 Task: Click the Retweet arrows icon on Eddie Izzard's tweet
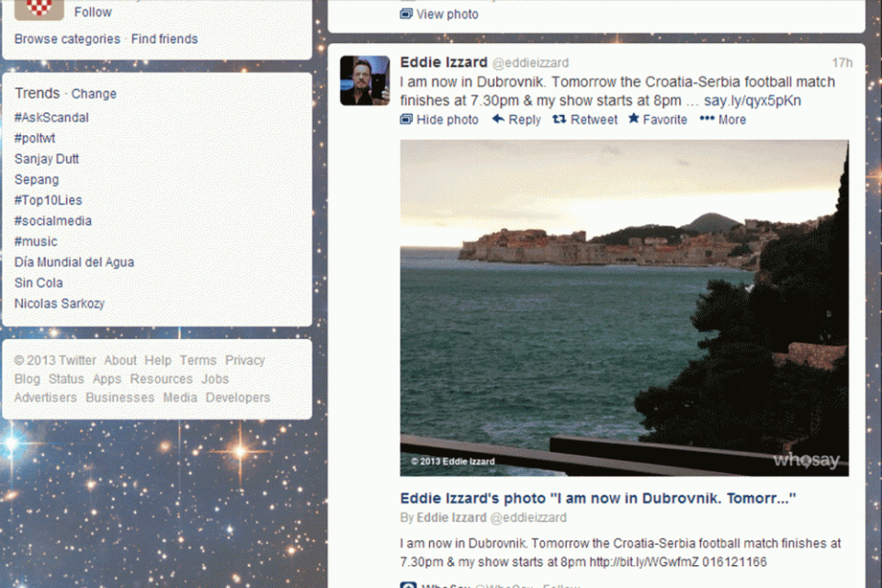559,119
